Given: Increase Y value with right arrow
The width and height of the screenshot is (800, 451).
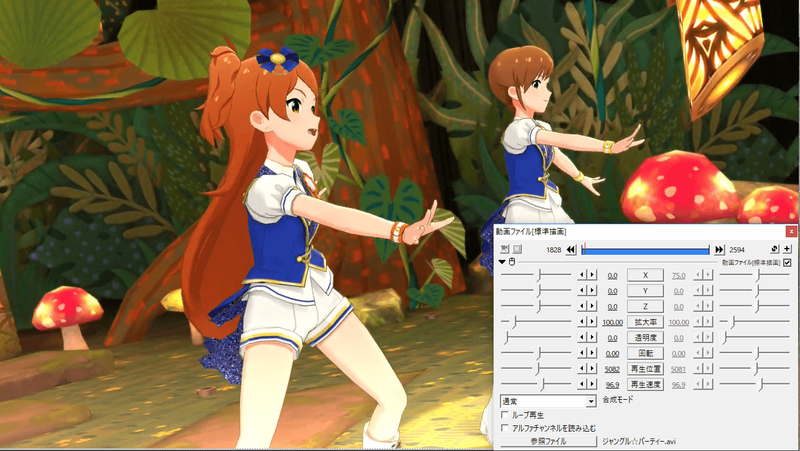Looking at the screenshot, I should tap(592, 290).
